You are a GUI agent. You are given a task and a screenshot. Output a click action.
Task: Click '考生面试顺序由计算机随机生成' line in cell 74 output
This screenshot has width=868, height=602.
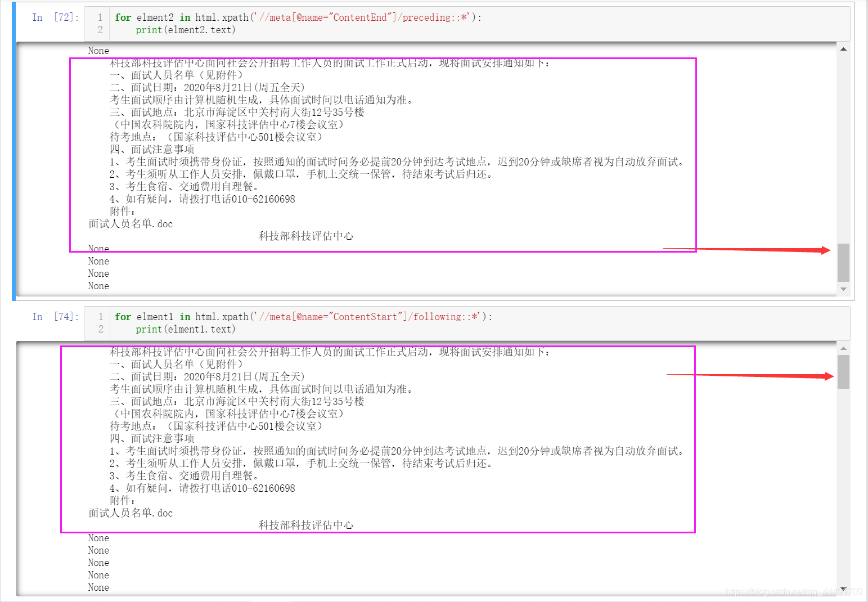(x=263, y=389)
